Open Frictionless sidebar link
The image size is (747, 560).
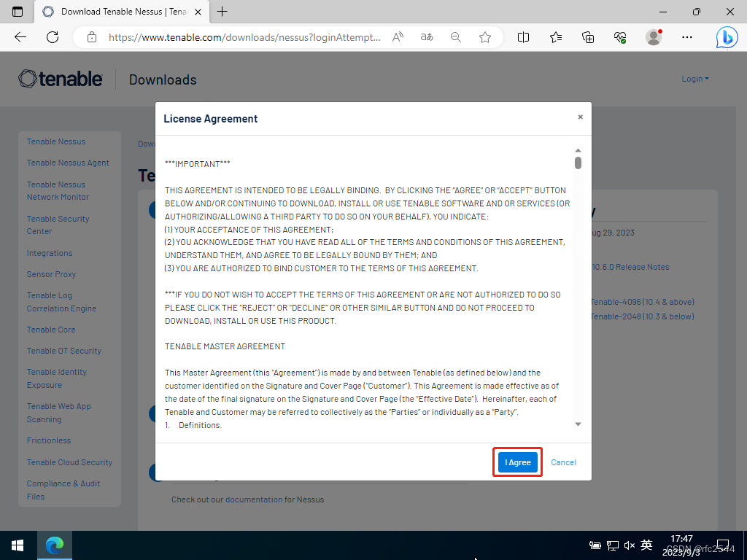[x=49, y=440]
